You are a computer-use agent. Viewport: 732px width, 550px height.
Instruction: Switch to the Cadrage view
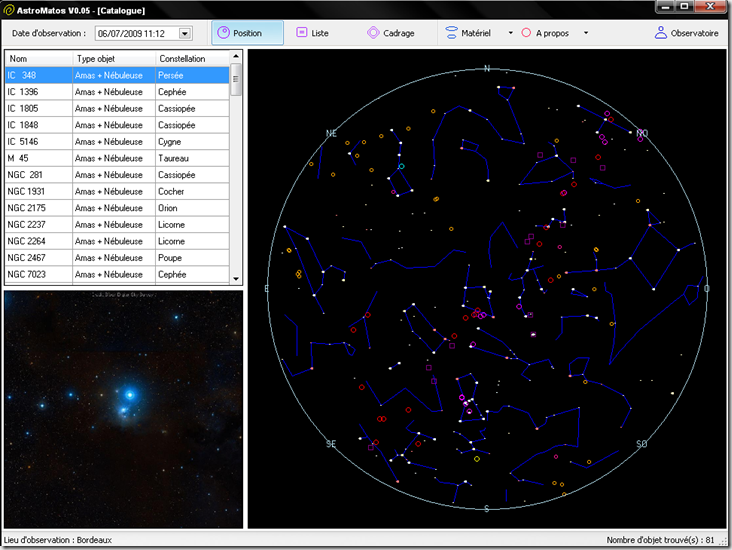(x=391, y=33)
